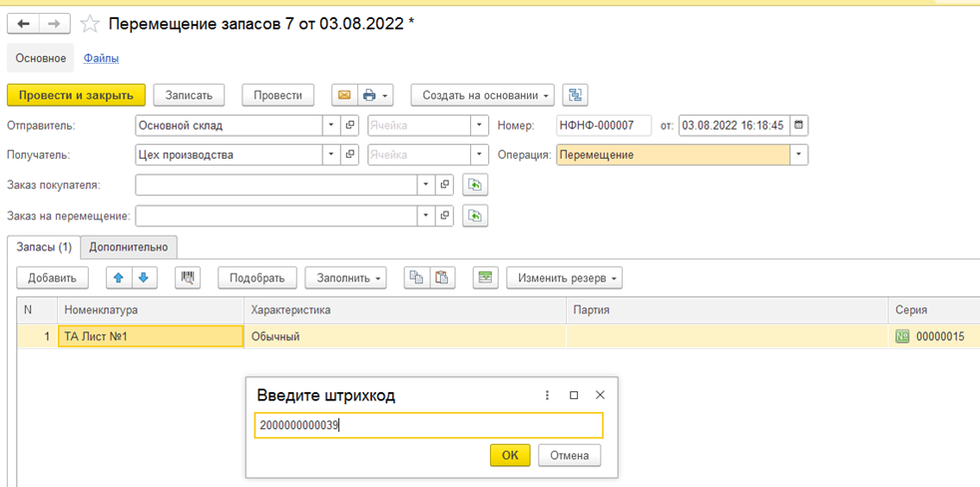Move row up with blue arrow

(x=119, y=278)
